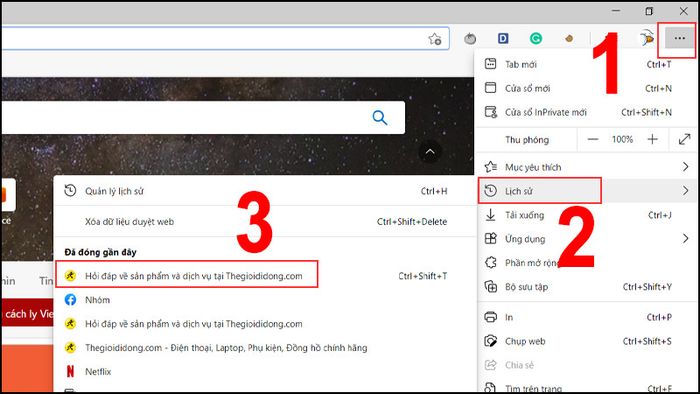Decrease zoom with the minus button
This screenshot has height=394, width=700.
click(592, 140)
